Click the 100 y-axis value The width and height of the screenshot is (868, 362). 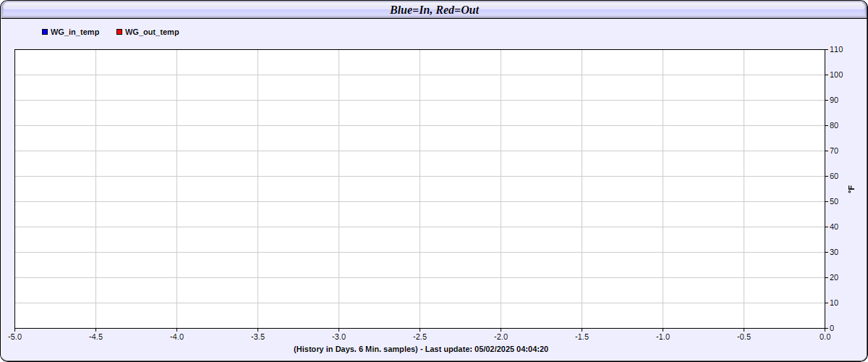pyautogui.click(x=836, y=75)
